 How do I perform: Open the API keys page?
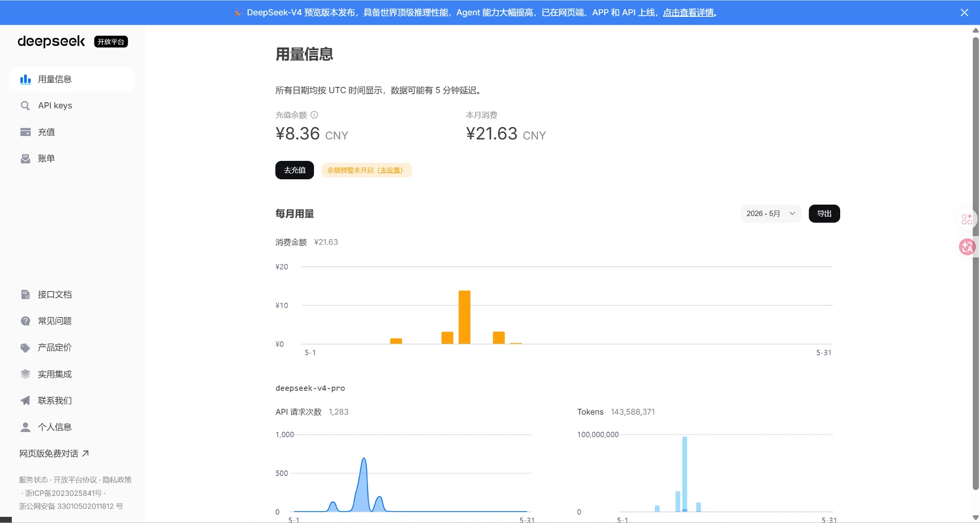click(x=72, y=106)
